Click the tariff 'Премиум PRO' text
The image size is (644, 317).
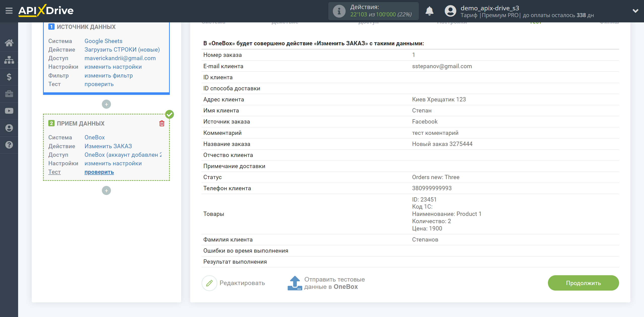point(500,15)
